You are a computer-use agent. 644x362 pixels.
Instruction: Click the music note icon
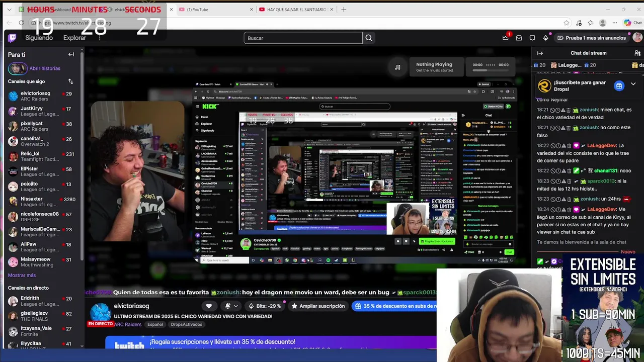tap(397, 67)
